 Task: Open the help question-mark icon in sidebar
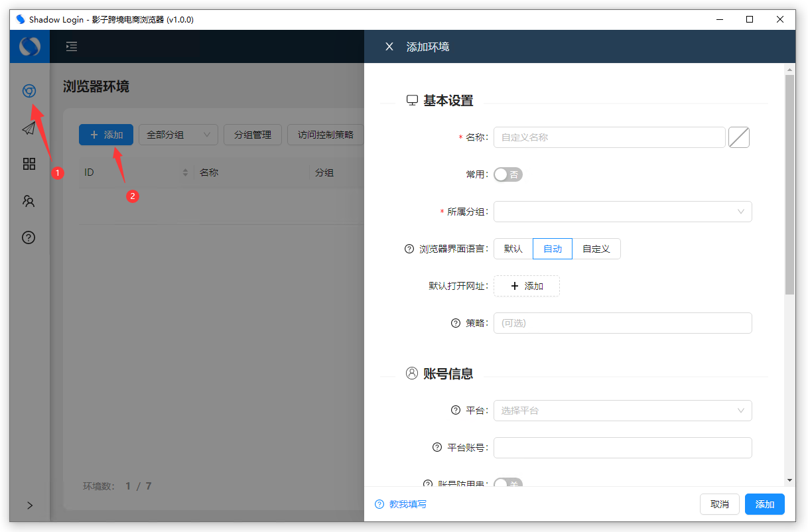pyautogui.click(x=29, y=237)
